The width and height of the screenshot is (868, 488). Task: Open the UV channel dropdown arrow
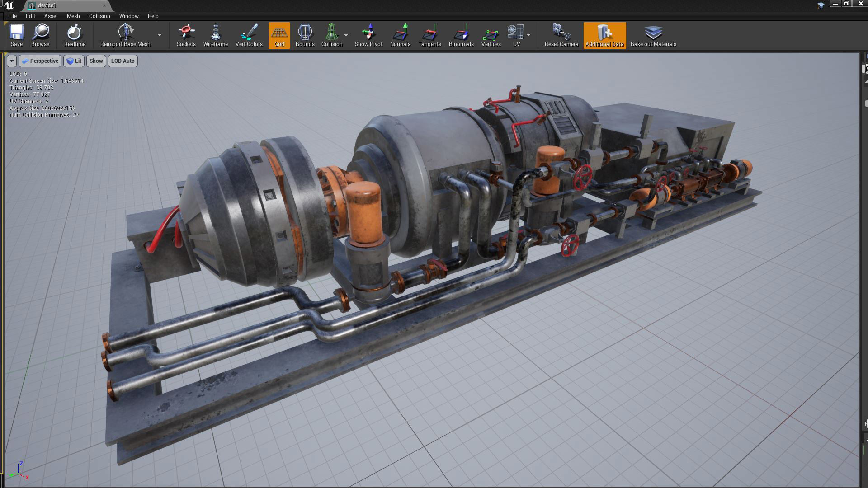tap(528, 35)
